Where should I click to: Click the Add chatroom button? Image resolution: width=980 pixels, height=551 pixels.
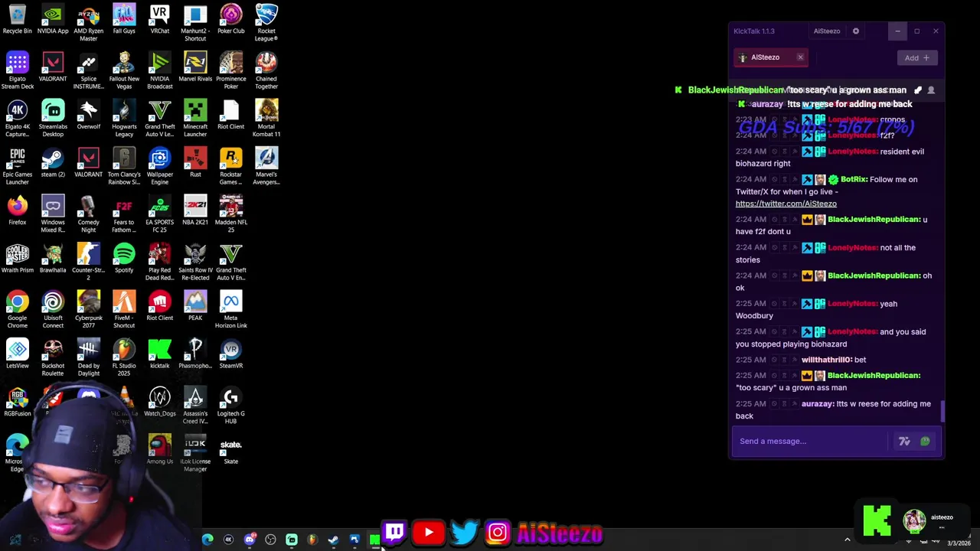[x=916, y=58]
